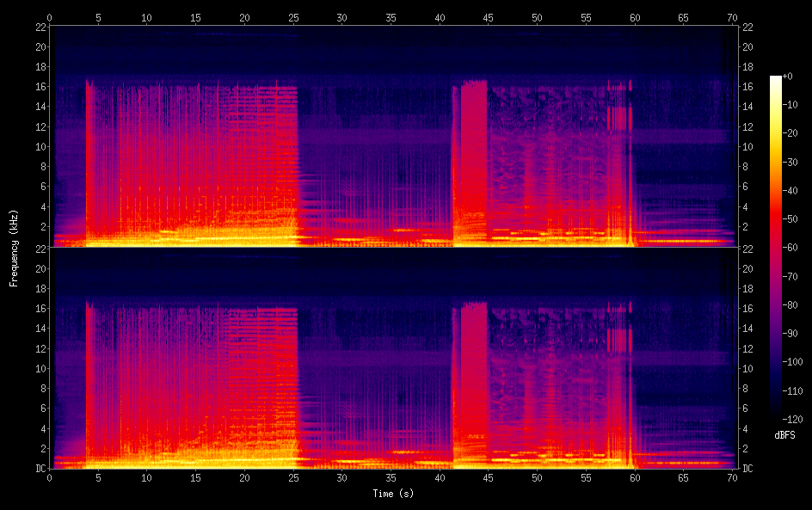The width and height of the screenshot is (812, 510).
Task: Click the 0 second tick on the top time axis
Action: [50, 16]
